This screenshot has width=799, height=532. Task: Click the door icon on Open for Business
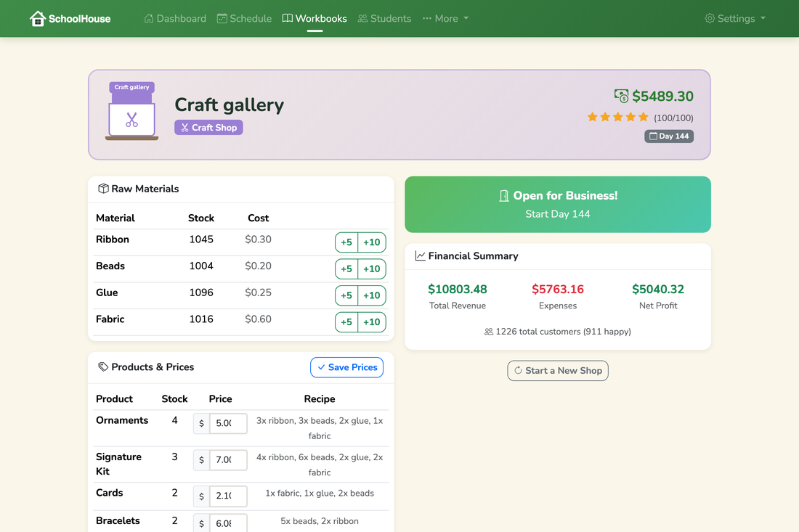[503, 195]
